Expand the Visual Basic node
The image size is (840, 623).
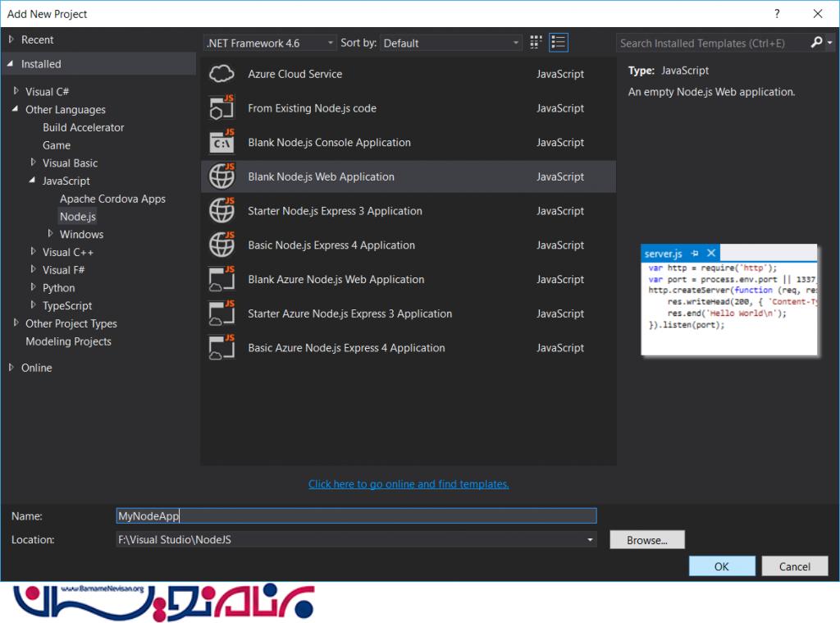click(33, 162)
